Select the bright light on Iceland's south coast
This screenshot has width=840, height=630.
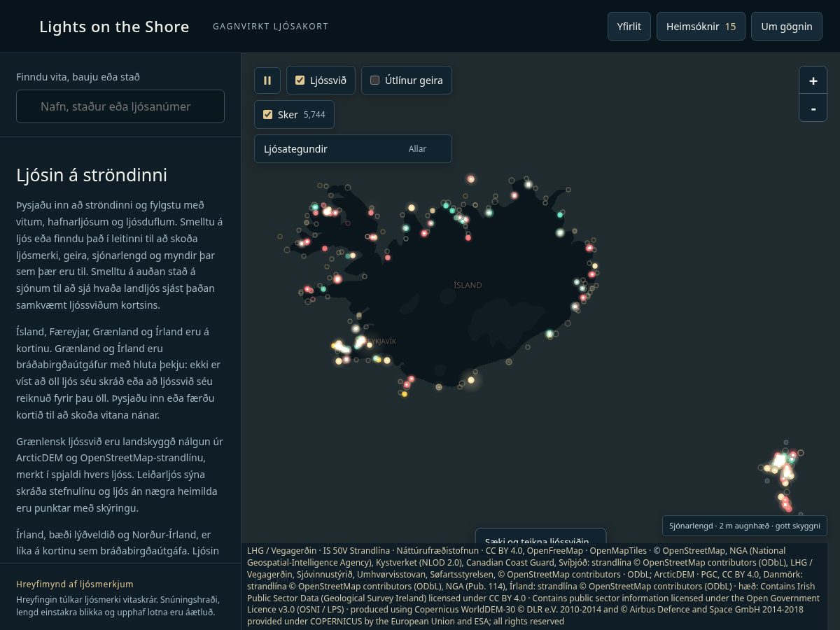point(471,380)
